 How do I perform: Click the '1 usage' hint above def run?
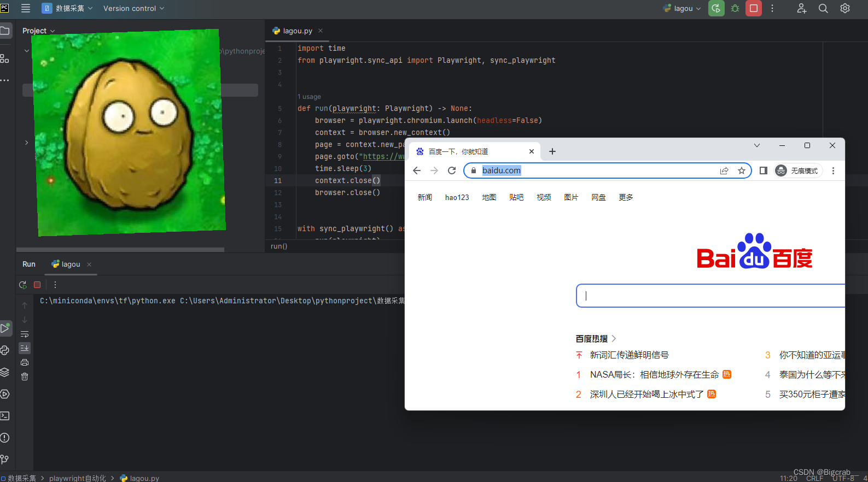(x=310, y=97)
